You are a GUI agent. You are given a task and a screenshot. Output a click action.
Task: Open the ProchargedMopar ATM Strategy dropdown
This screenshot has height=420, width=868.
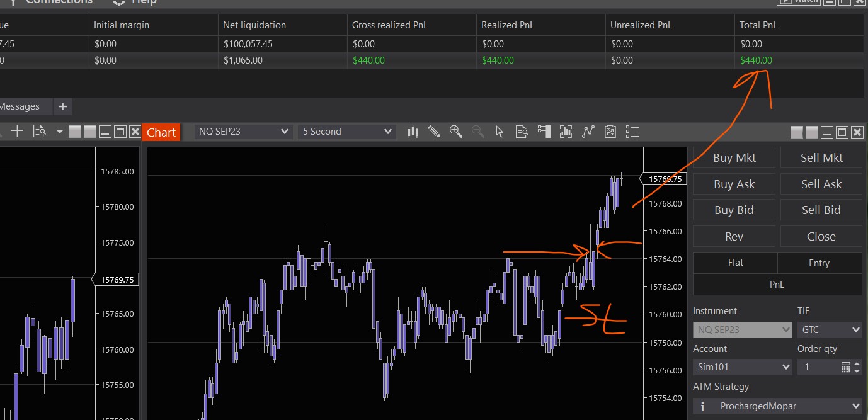tap(777, 406)
